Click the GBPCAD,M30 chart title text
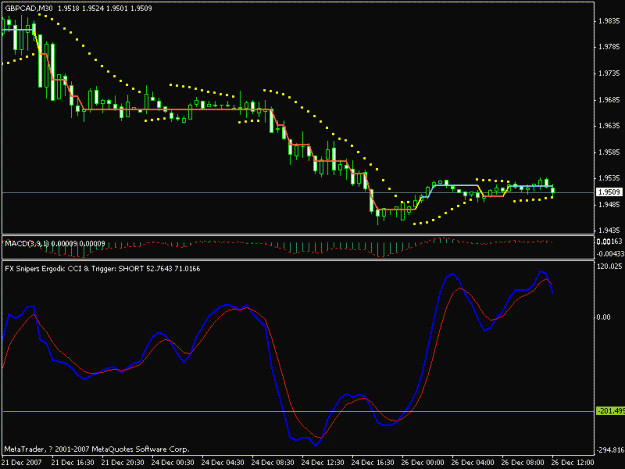The height and width of the screenshot is (469, 625). (29, 8)
